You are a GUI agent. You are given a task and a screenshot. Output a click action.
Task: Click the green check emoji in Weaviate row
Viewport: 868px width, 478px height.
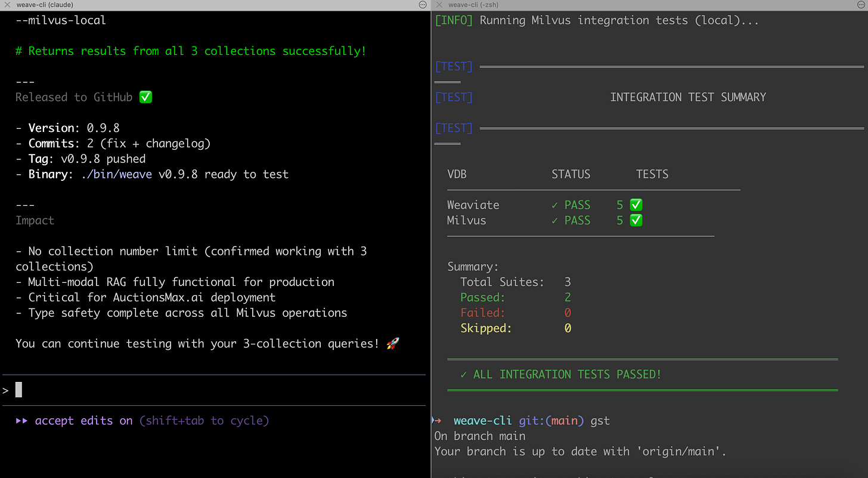pos(636,205)
